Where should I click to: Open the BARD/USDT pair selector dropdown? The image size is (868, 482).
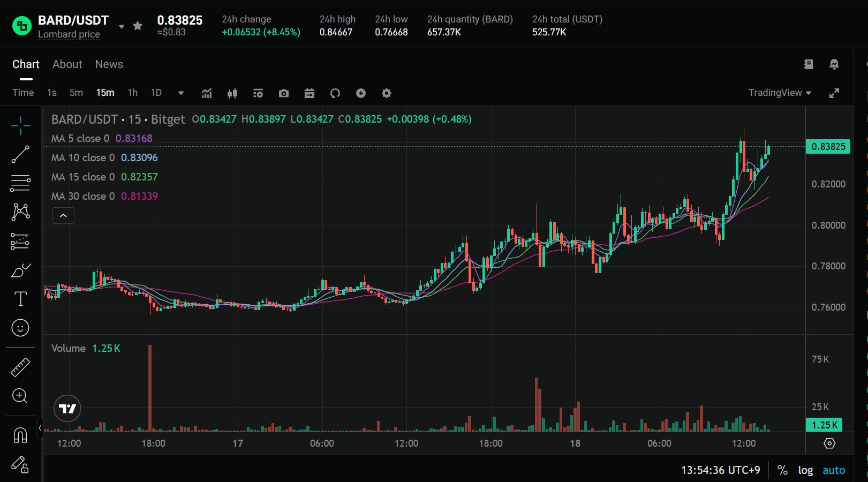(122, 26)
